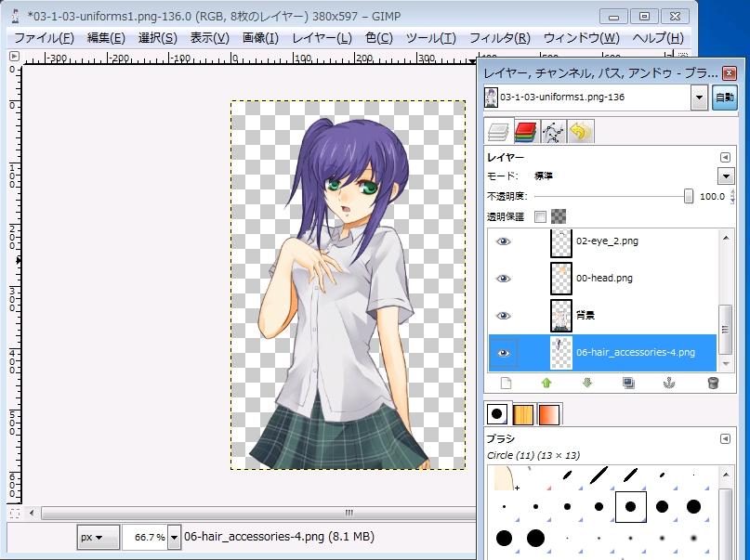
Task: Open the レイヤー(L) menu
Action: pyautogui.click(x=322, y=38)
